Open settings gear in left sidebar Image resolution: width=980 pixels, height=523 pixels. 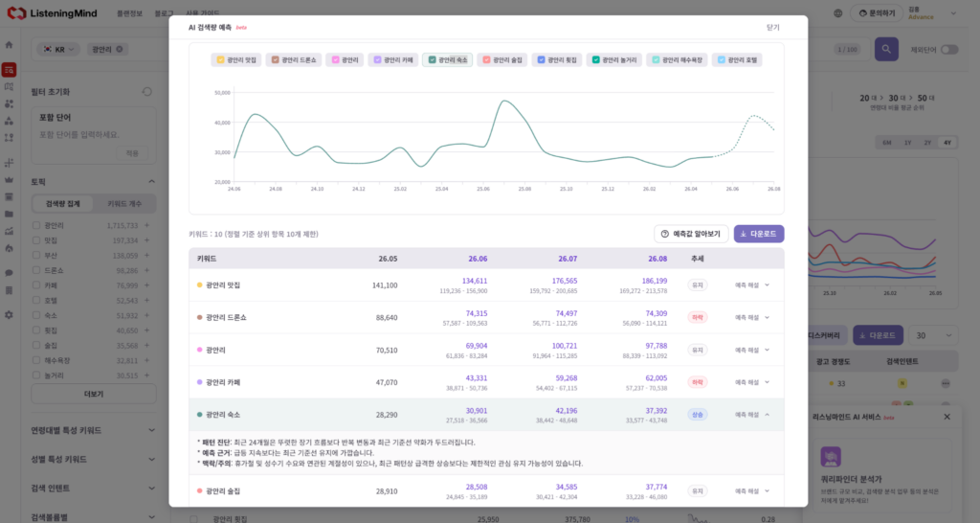(x=9, y=315)
